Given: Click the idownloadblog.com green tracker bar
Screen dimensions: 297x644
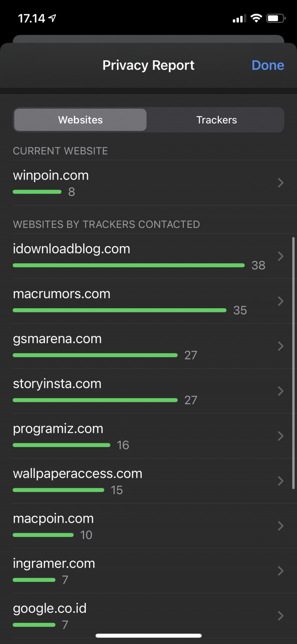Looking at the screenshot, I should pos(128,265).
